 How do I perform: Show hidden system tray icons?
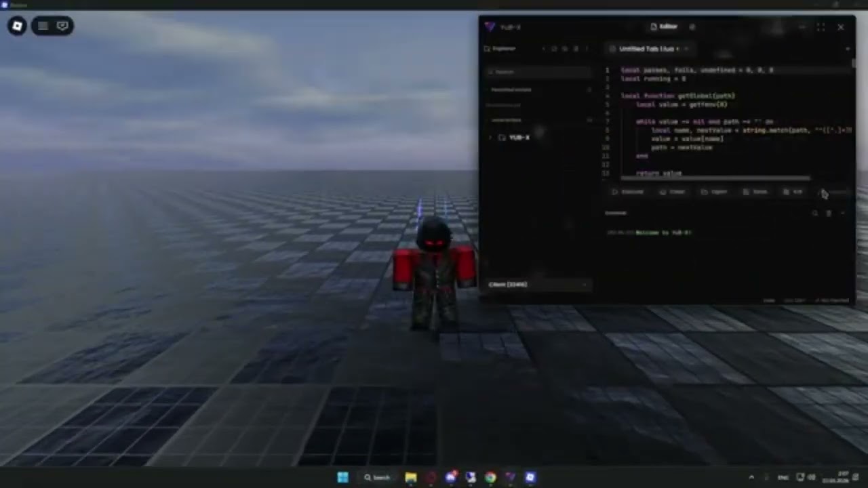(x=751, y=477)
